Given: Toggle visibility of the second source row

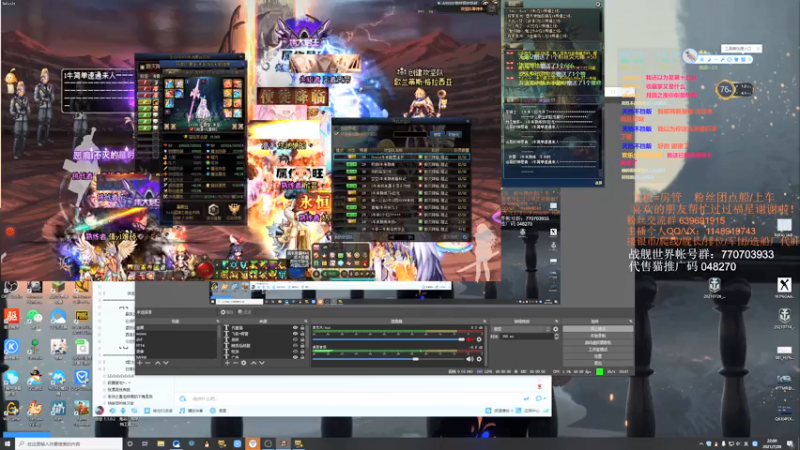Looking at the screenshot, I should pyautogui.click(x=295, y=334).
